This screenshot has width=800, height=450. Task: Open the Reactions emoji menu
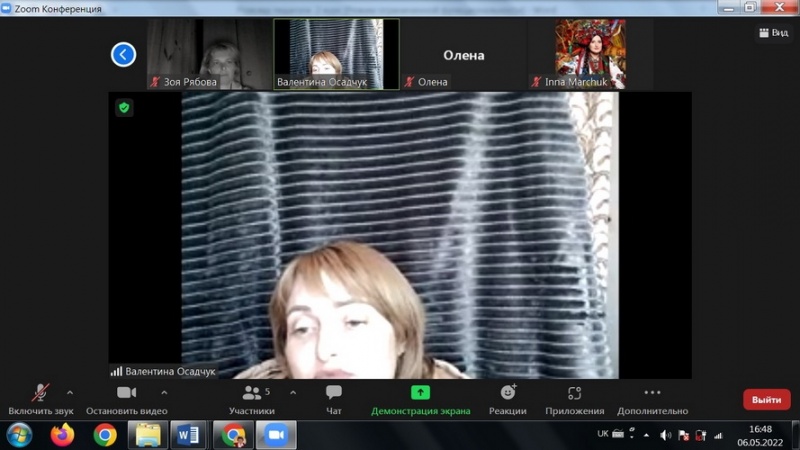point(507,393)
